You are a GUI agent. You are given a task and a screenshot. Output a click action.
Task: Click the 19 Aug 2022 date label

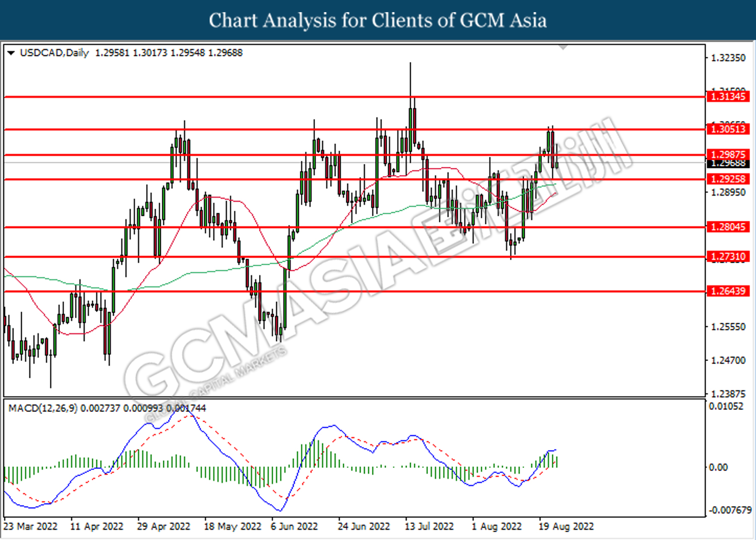[x=566, y=526]
